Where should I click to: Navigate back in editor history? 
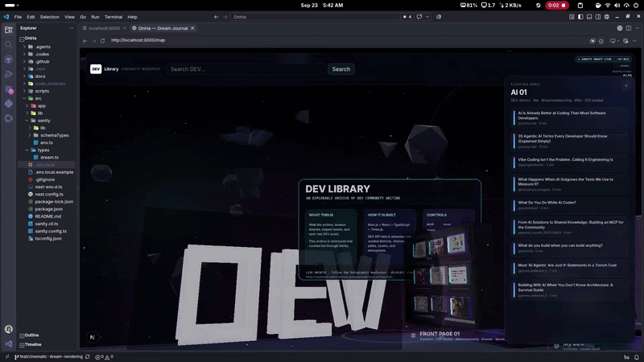216,17
